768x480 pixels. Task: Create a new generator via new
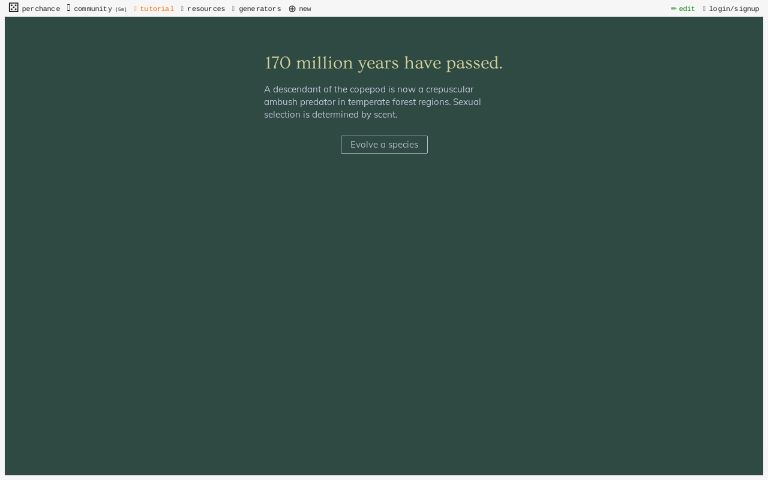pos(305,9)
